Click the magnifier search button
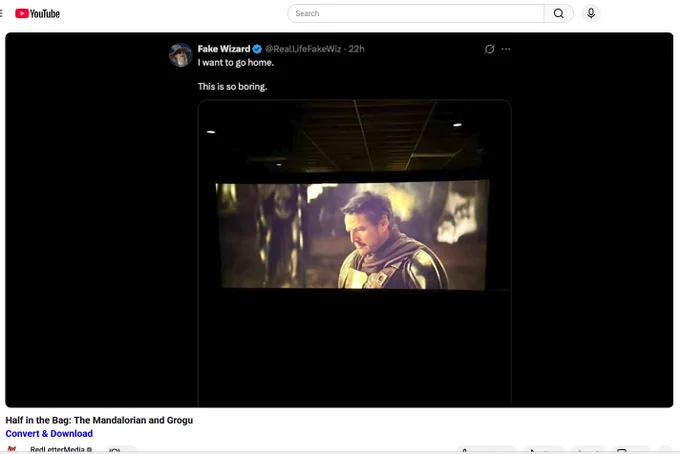680x454 pixels. (x=559, y=13)
